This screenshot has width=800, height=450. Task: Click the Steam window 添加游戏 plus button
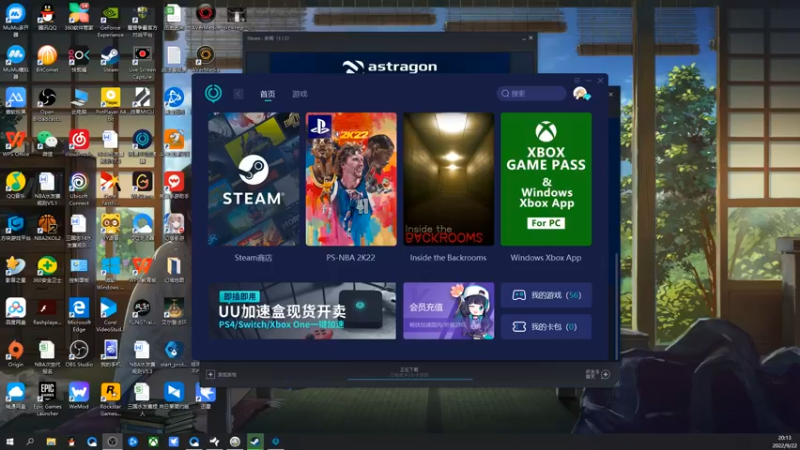coord(210,374)
